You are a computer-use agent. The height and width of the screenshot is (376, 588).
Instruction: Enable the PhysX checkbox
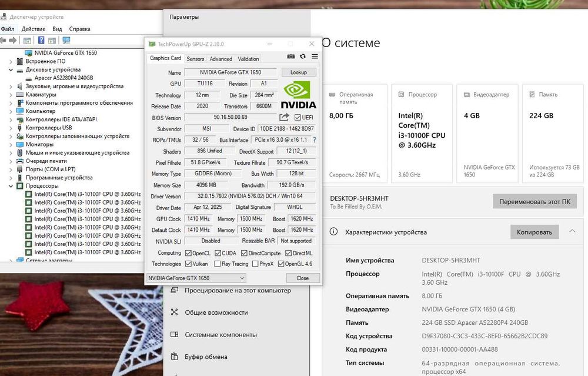[255, 264]
